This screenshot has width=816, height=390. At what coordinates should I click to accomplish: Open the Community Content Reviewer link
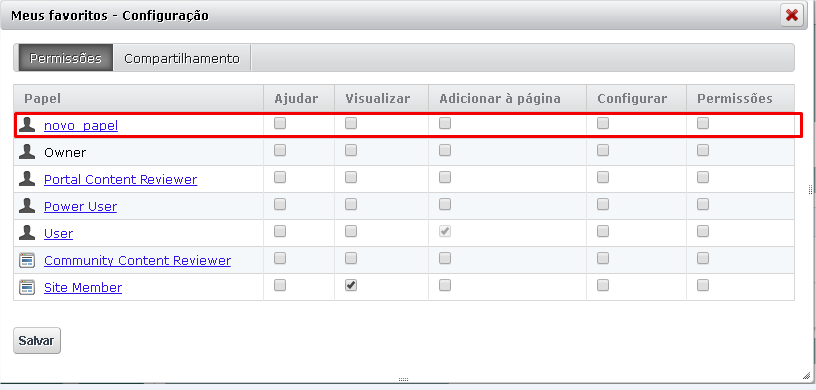(x=137, y=261)
